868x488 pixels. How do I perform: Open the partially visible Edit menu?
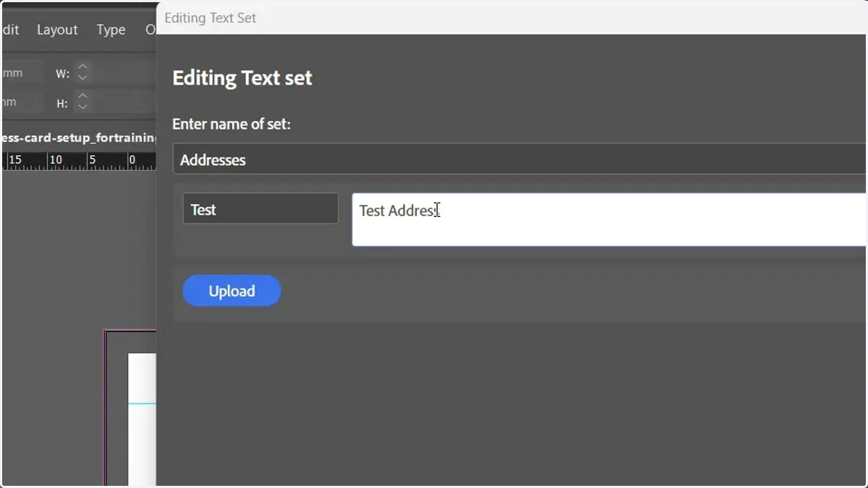[x=10, y=30]
